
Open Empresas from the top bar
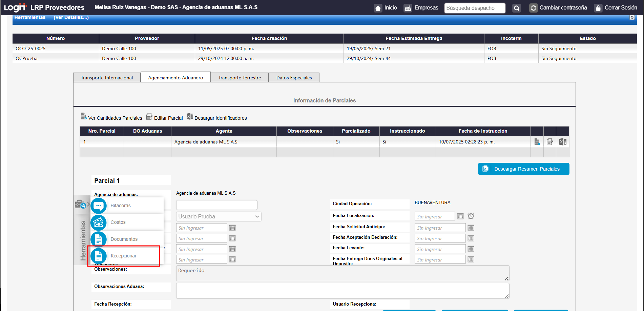[421, 8]
